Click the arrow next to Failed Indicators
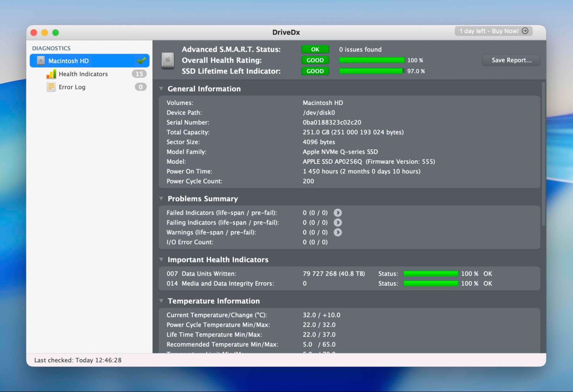573x392 pixels. (x=337, y=213)
